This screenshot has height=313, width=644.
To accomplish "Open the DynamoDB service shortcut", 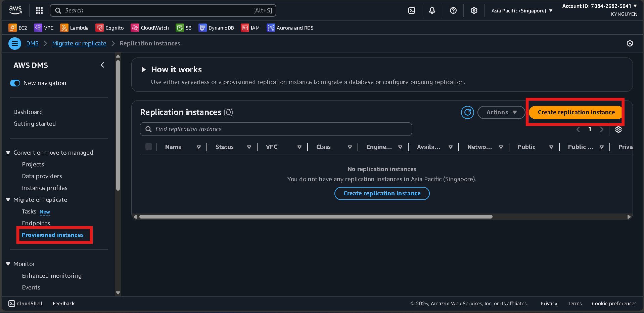I will coord(216,28).
